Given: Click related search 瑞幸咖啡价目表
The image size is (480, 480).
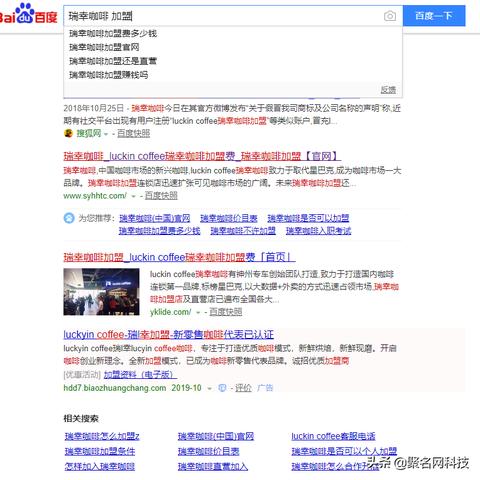Looking at the screenshot, I should coord(209,451).
